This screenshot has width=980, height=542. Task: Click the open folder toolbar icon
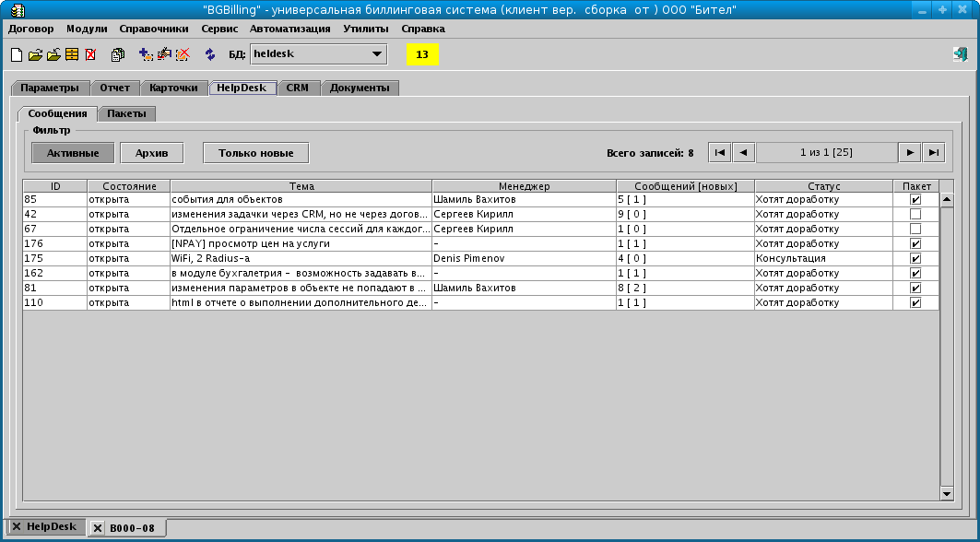(34, 54)
